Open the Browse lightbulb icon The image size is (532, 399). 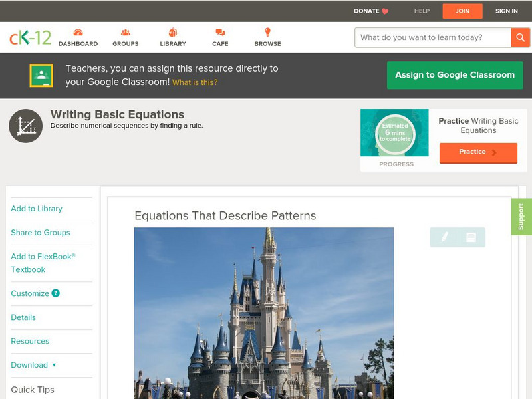267,32
